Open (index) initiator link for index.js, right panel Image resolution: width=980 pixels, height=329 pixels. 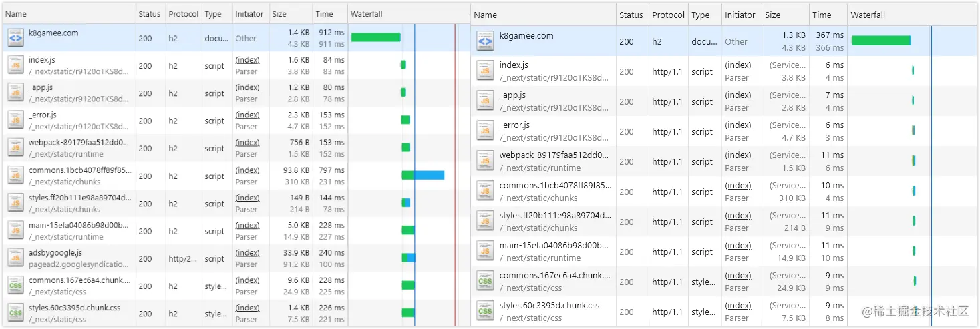click(738, 65)
